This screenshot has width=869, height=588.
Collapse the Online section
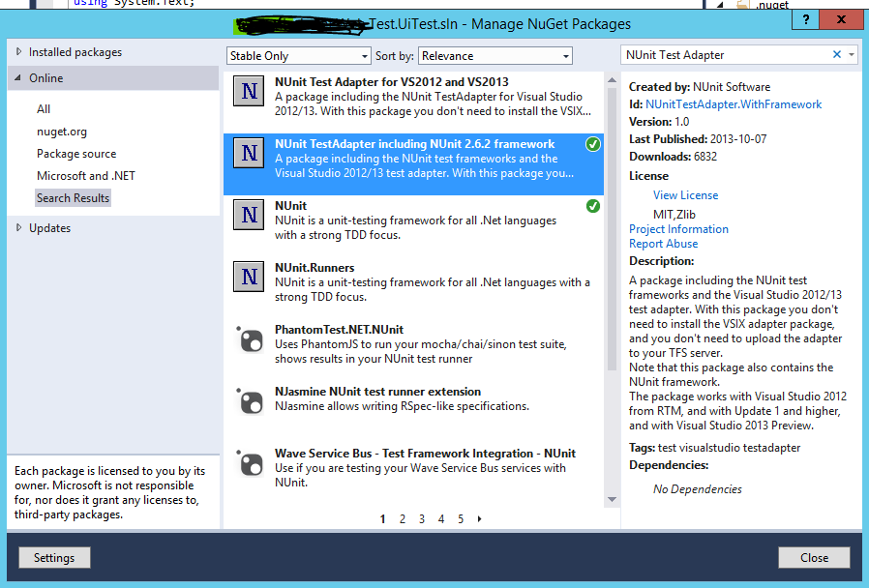pyautogui.click(x=17, y=77)
